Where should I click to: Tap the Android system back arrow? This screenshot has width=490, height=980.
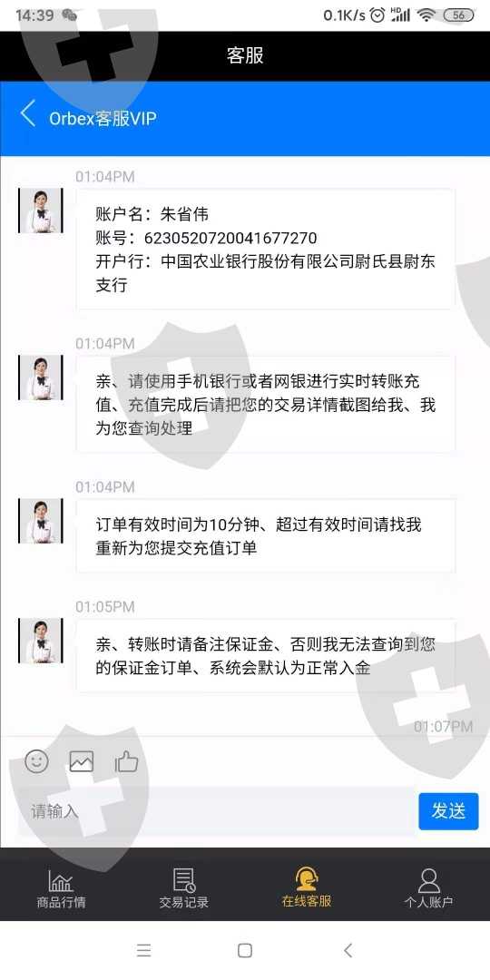tap(348, 951)
